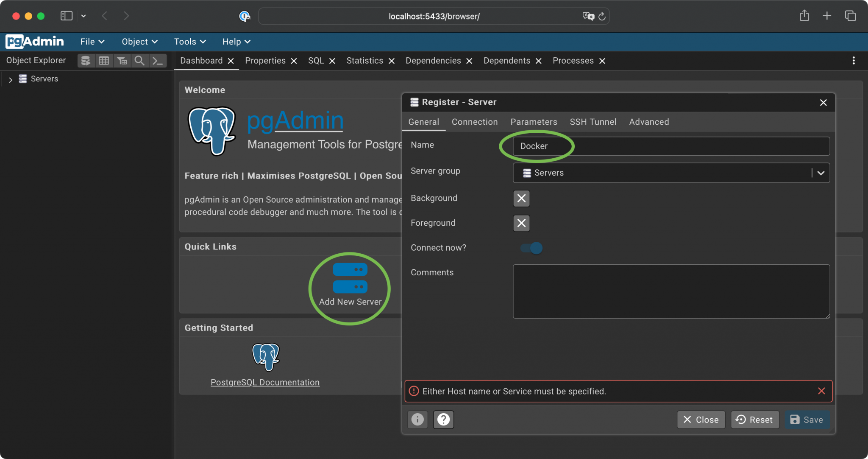Click the Add New Server quick link icon

click(350, 278)
